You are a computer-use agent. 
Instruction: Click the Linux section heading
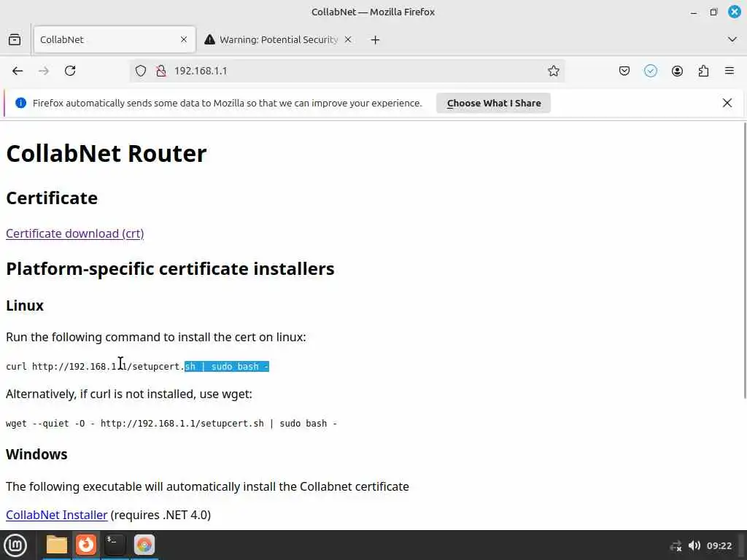click(x=25, y=306)
